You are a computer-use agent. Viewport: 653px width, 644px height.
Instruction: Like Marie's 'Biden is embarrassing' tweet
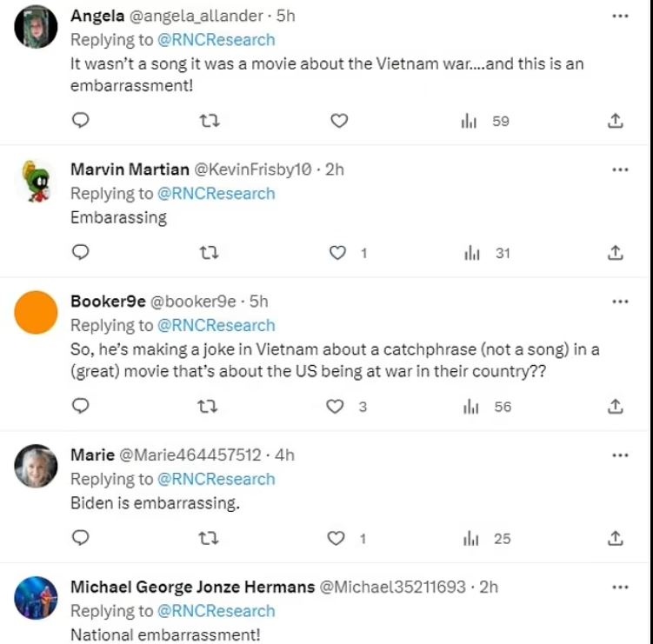tap(337, 539)
